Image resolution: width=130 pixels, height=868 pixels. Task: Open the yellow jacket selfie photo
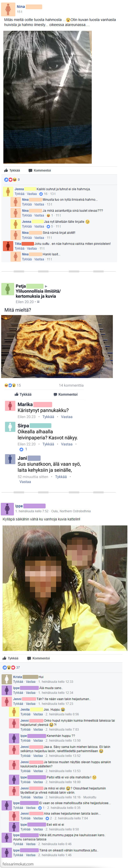coord(65,588)
